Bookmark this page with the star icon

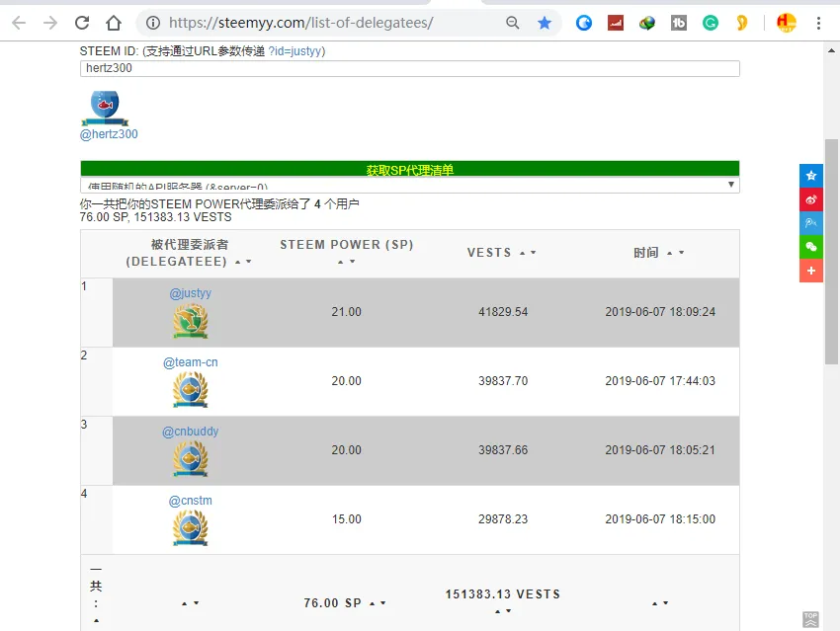(545, 23)
